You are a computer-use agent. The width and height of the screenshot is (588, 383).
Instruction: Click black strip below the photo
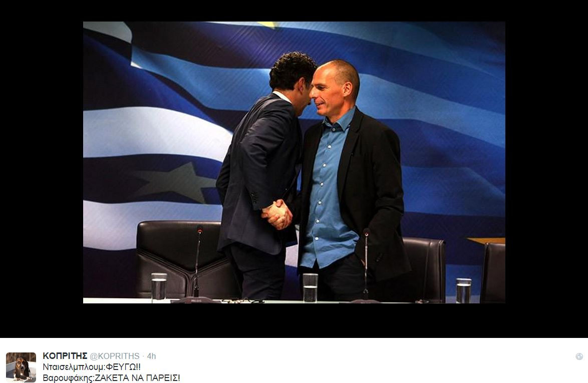pos(294,320)
